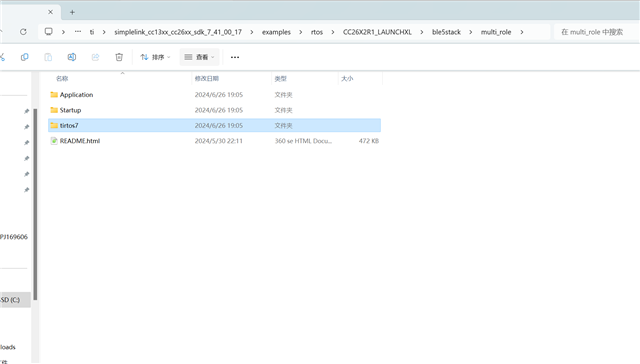The image size is (640, 364).
Task: Expand chevron after rtos breadcrumb
Action: (333, 32)
